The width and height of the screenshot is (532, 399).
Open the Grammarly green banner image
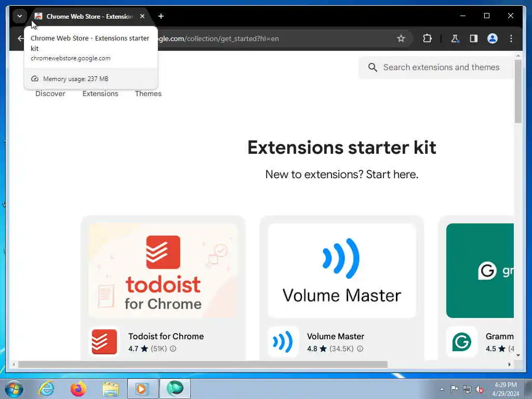pyautogui.click(x=480, y=270)
